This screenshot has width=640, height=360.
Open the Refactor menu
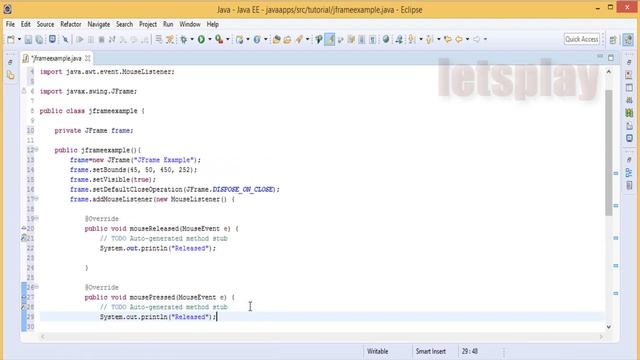click(x=71, y=24)
